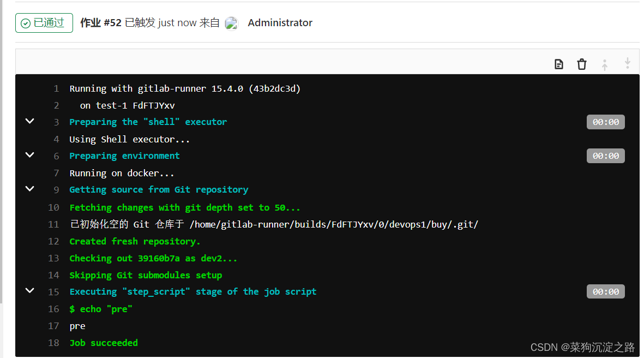Collapse the Preparing environment section
644x358 pixels.
click(x=29, y=155)
